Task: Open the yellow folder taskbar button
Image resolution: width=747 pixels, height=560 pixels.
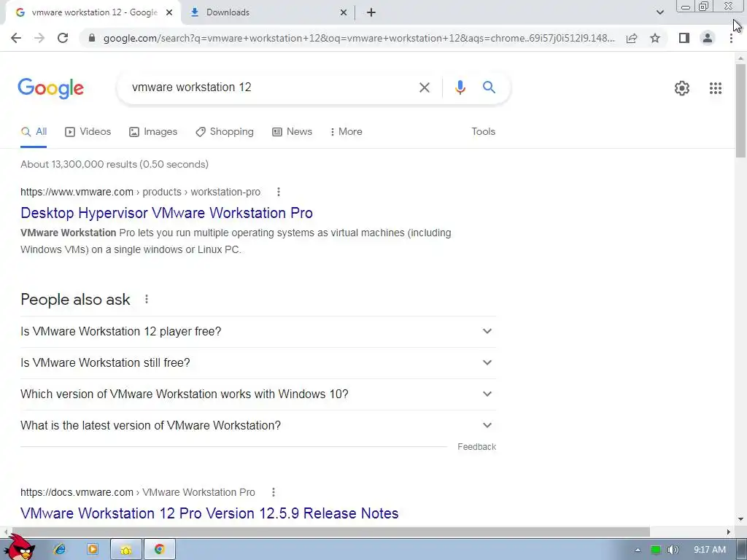Action: (x=126, y=550)
